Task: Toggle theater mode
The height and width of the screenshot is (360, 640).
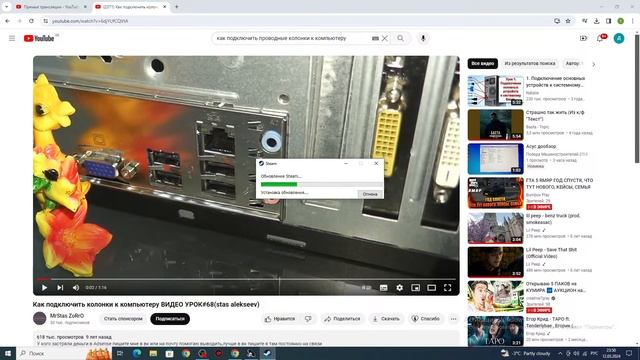Action: (431, 288)
